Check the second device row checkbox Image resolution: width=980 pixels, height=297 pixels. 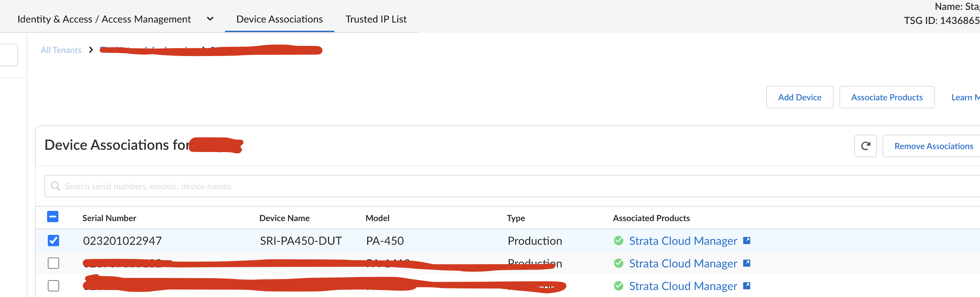tap(53, 263)
